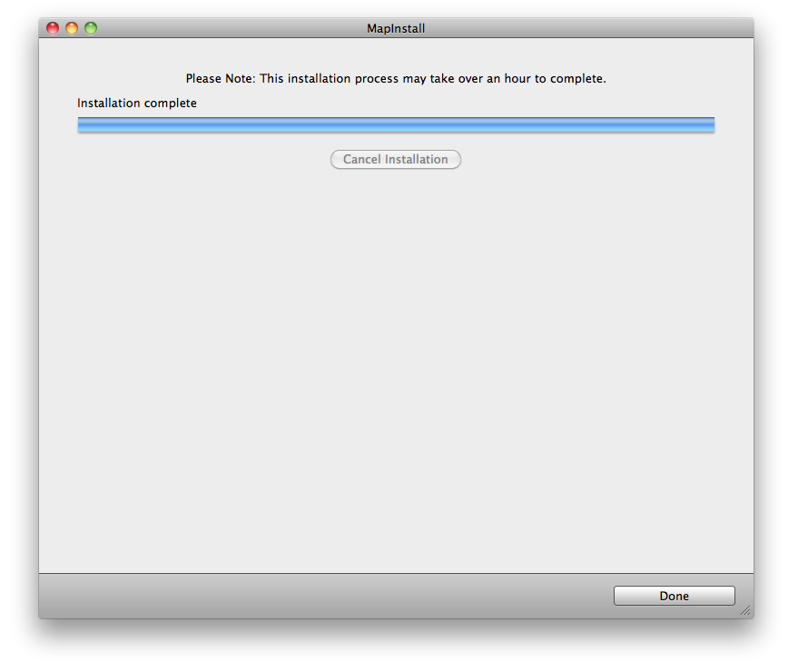
Task: Click the MapInstall window title text
Action: point(396,28)
